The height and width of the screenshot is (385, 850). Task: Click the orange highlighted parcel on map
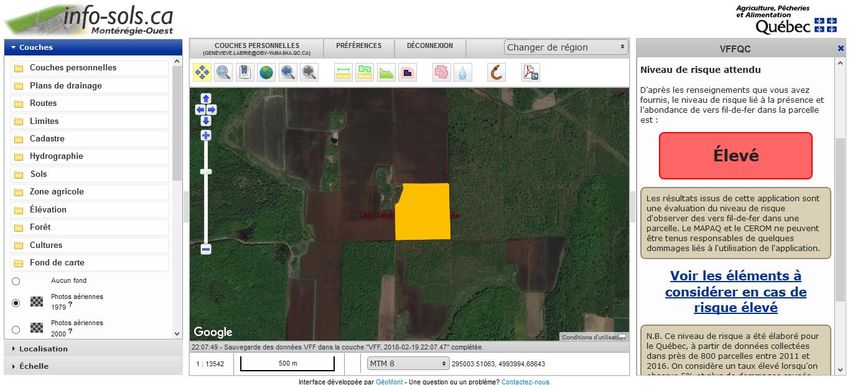[423, 211]
